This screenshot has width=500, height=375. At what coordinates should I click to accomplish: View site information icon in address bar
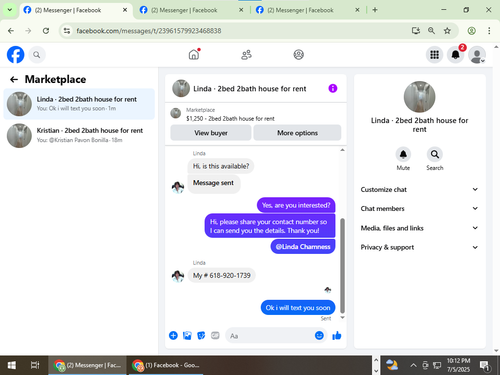pos(67,31)
